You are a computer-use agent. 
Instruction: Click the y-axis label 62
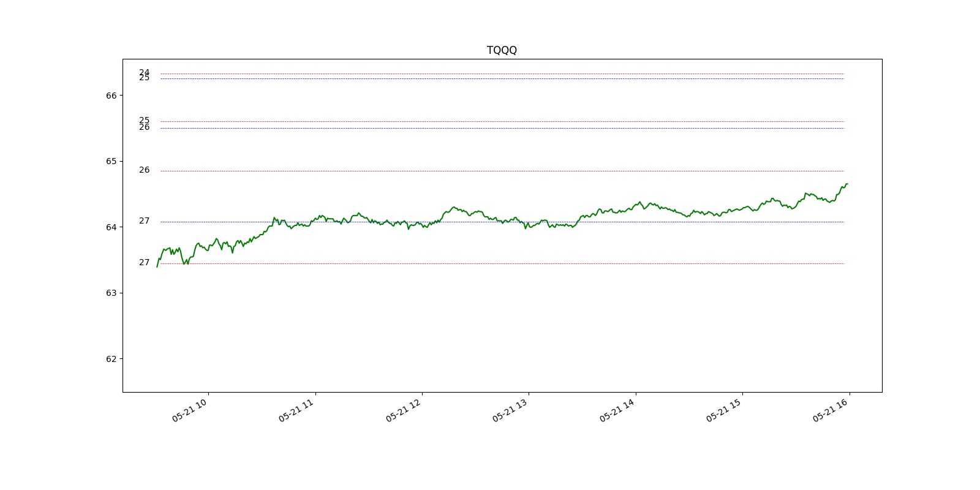point(111,359)
